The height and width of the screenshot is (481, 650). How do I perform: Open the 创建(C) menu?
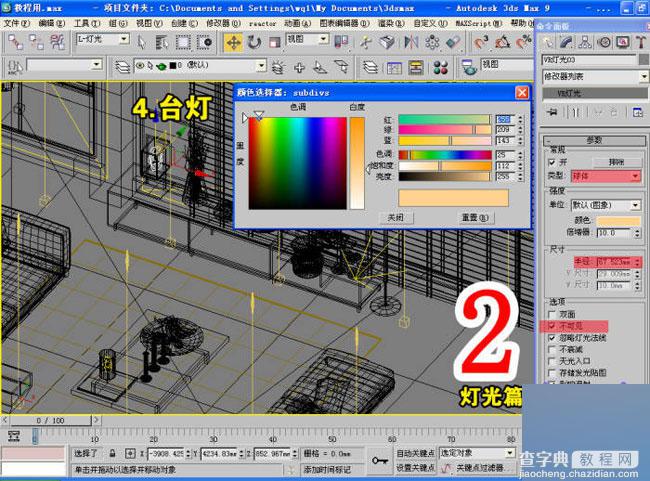point(184,23)
